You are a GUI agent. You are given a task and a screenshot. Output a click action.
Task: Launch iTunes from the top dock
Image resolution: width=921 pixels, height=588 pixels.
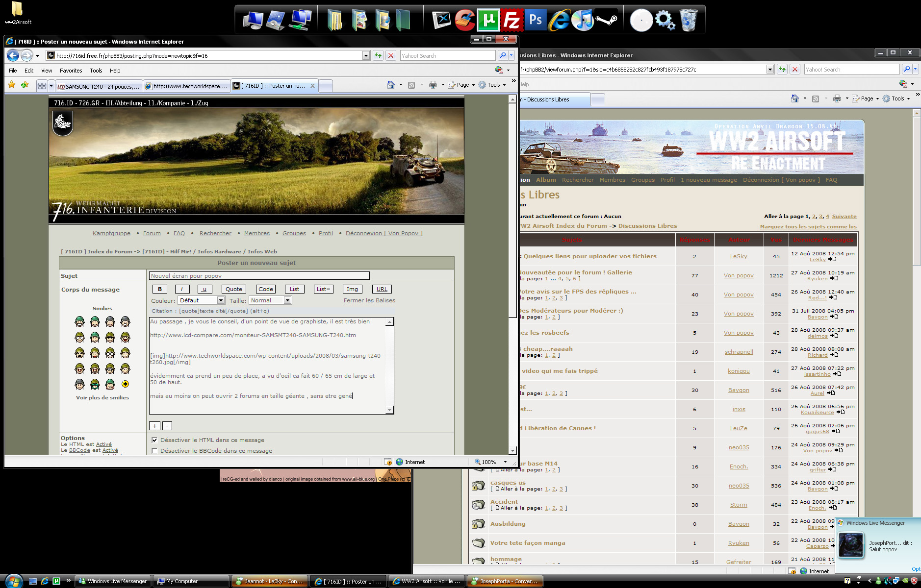pyautogui.click(x=583, y=20)
